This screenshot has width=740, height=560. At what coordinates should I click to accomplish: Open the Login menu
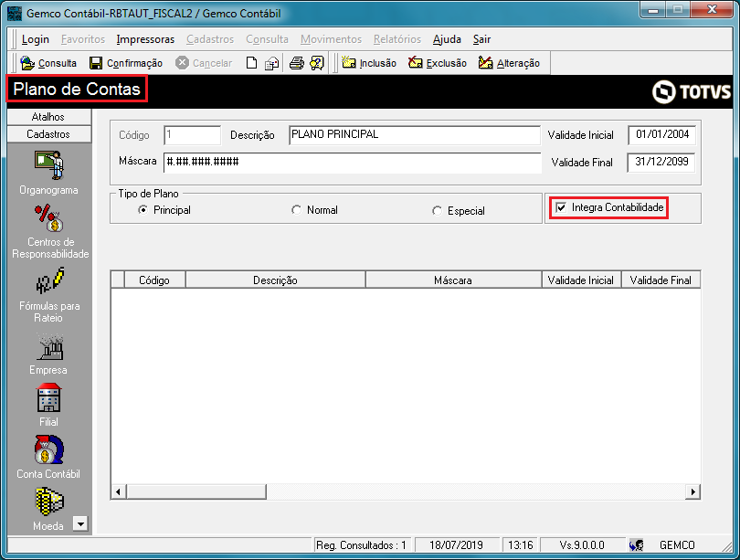(x=36, y=39)
